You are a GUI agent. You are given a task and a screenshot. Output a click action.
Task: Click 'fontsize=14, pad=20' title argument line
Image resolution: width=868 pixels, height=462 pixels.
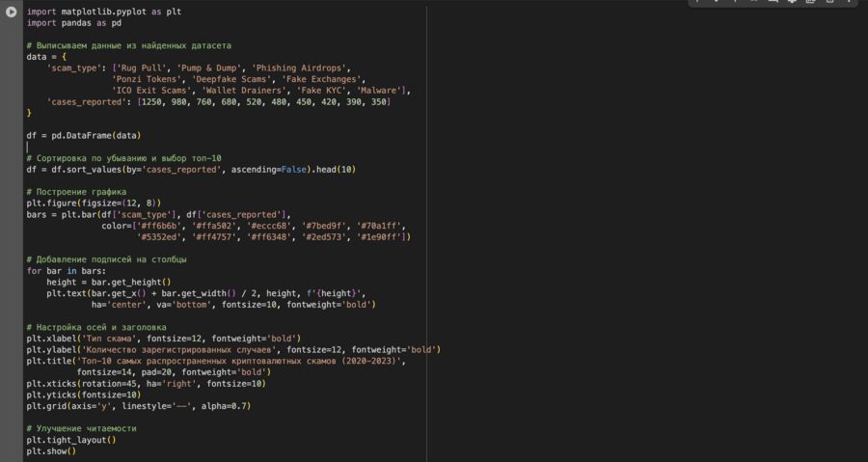click(174, 372)
